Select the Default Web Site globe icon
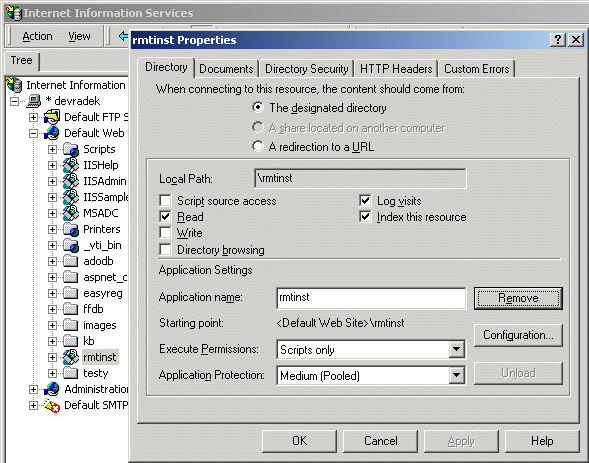Viewport: 589px width, 463px height. [52, 133]
